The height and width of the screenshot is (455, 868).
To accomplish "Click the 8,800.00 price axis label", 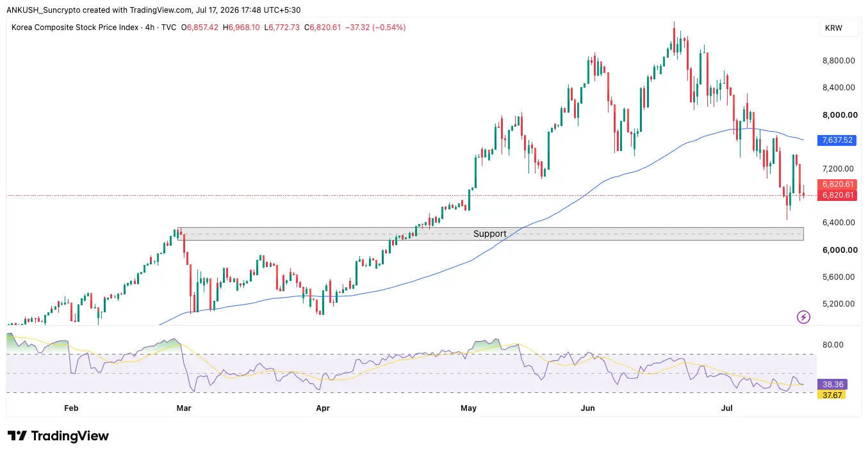I will click(x=839, y=61).
